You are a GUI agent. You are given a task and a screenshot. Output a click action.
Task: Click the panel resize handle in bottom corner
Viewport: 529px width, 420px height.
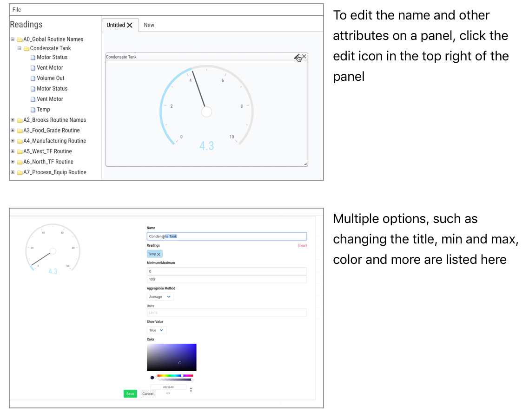305,164
